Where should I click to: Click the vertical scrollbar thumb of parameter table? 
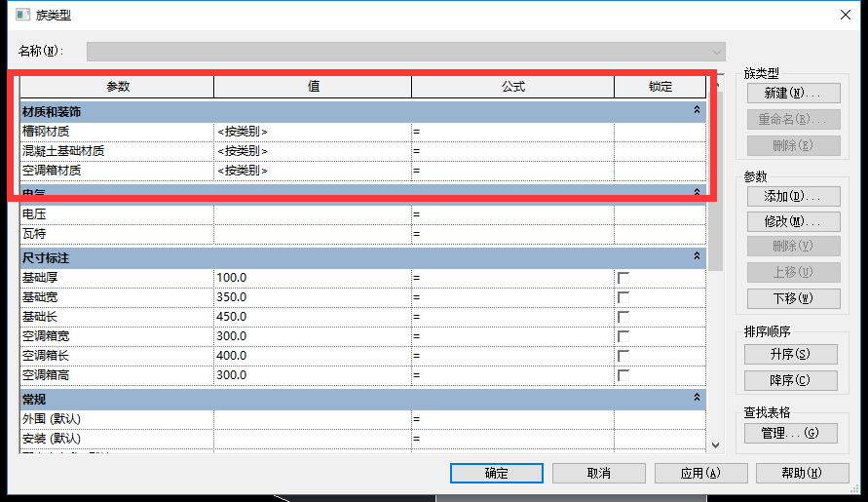coord(716,180)
